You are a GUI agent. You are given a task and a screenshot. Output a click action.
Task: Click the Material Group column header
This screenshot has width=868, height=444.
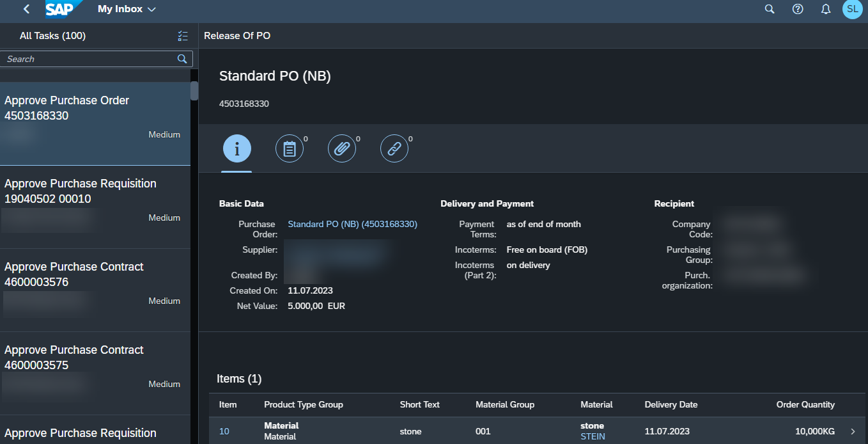pyautogui.click(x=505, y=404)
